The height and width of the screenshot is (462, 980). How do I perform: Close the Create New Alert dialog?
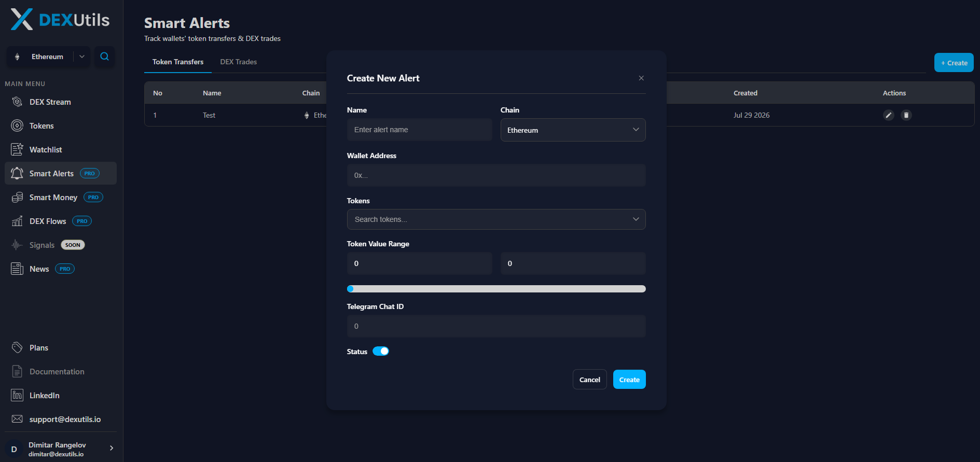click(x=641, y=78)
